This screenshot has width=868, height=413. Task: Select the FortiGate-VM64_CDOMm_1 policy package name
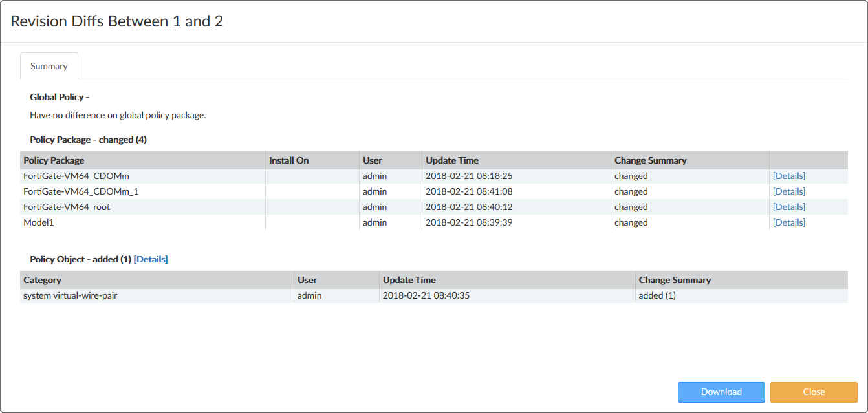tap(81, 191)
